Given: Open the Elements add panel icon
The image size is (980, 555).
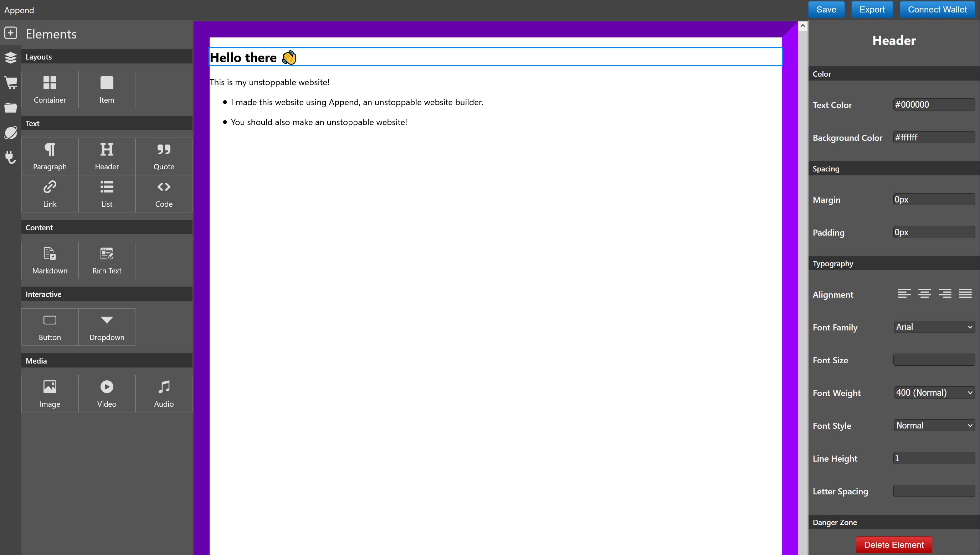Looking at the screenshot, I should click(x=11, y=33).
